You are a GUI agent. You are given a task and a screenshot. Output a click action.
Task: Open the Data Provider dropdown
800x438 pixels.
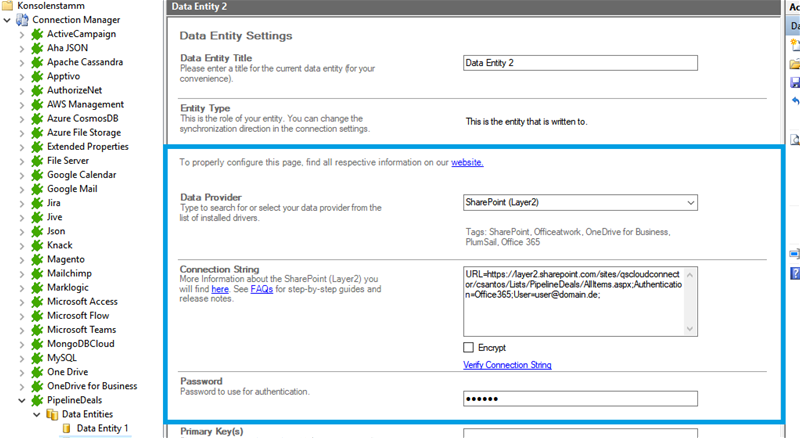[688, 203]
